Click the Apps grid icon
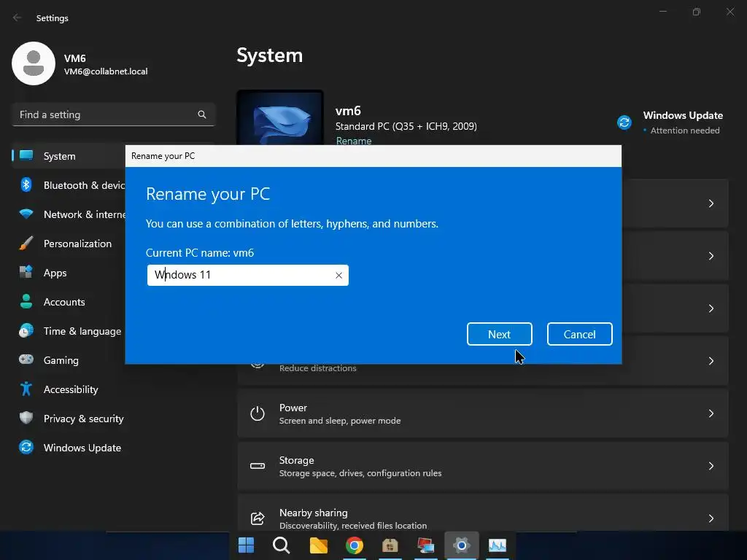747x560 pixels. coord(26,272)
